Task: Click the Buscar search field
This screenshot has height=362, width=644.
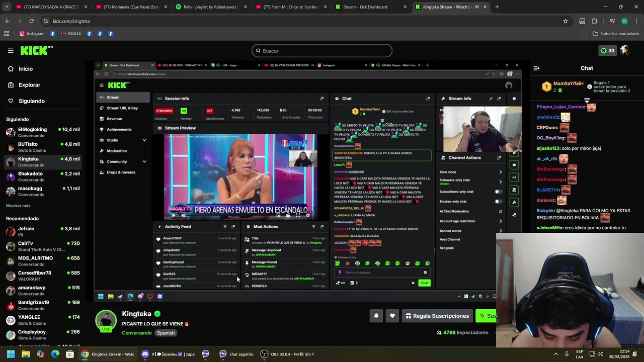Action: (322, 51)
